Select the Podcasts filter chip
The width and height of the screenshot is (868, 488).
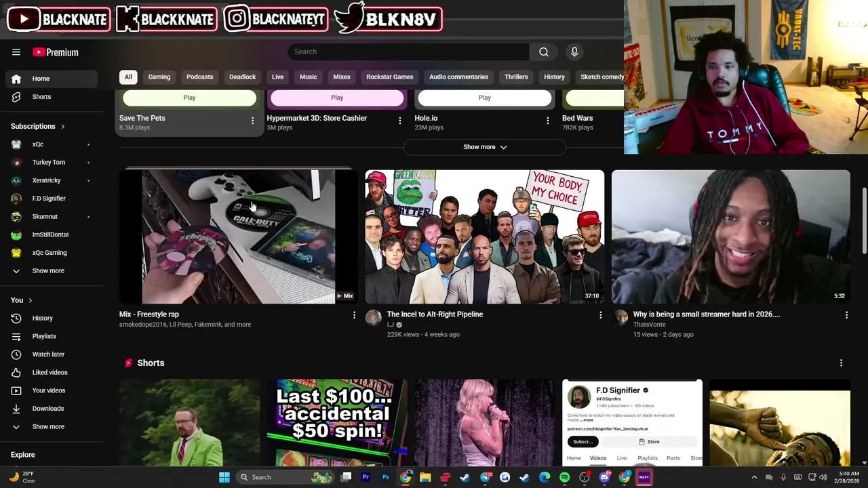(200, 77)
